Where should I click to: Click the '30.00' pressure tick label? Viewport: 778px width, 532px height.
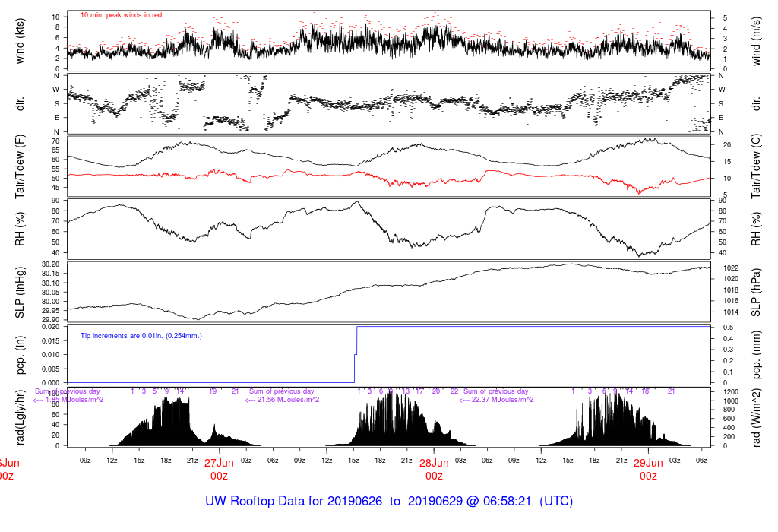tap(50, 302)
